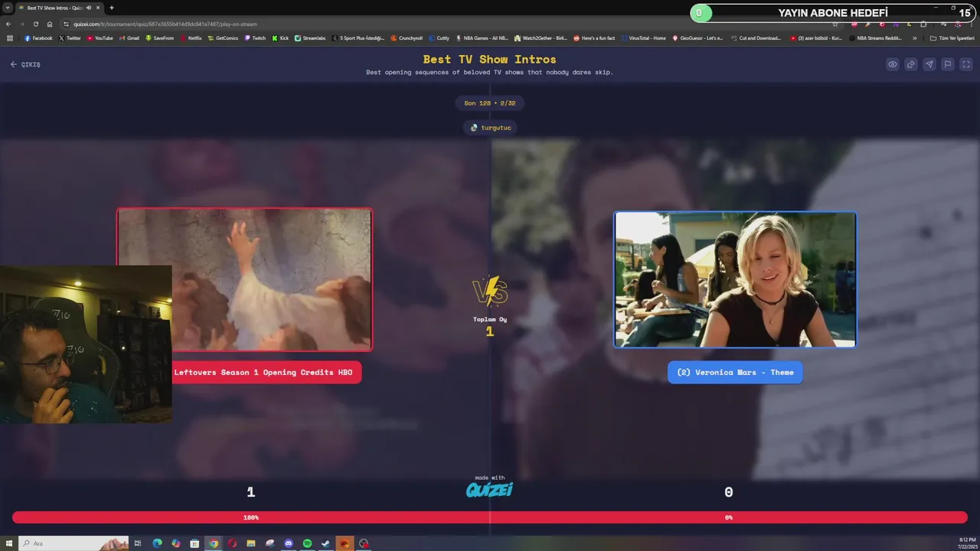Viewport: 980px width, 551px height.
Task: Open Twitter bookmark
Action: (x=70, y=38)
